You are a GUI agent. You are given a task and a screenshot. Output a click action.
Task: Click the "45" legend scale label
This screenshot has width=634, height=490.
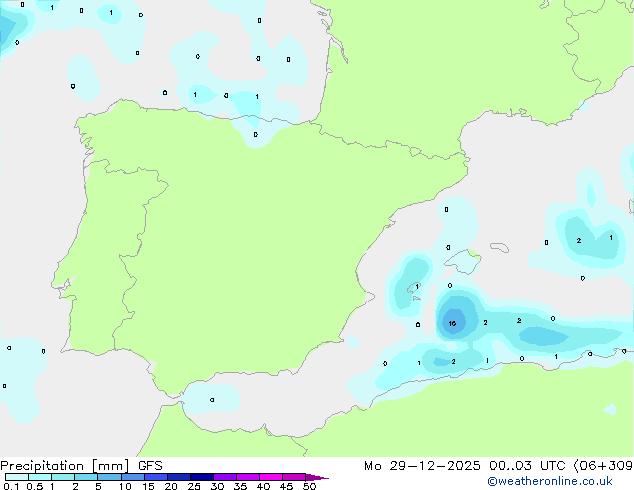(x=286, y=486)
